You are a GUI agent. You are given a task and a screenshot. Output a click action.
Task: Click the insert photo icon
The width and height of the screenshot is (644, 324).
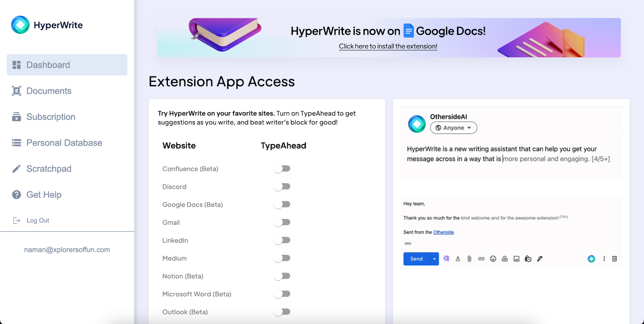[516, 259]
